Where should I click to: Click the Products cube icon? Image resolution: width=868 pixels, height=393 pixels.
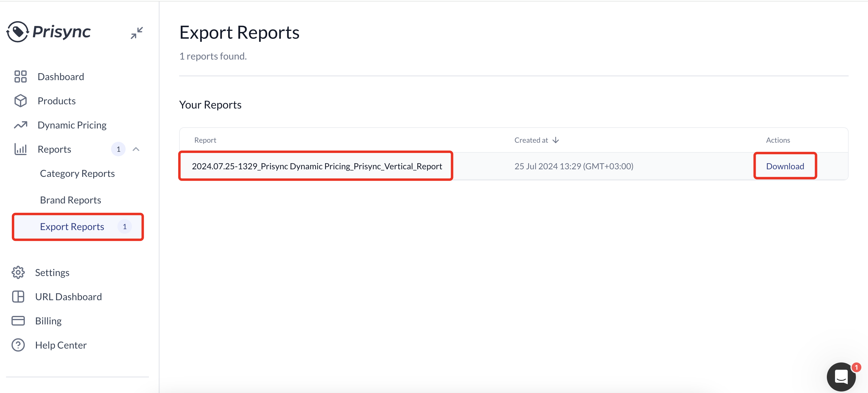(x=21, y=101)
